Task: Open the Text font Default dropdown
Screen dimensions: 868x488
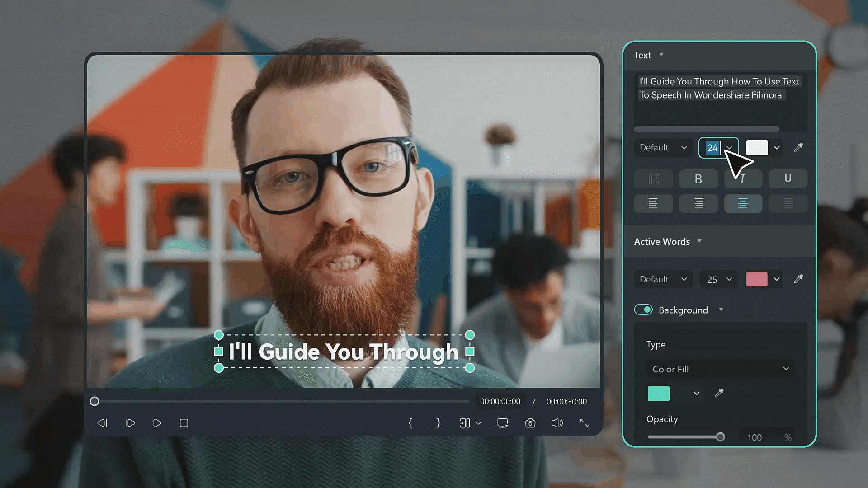Action: click(663, 148)
